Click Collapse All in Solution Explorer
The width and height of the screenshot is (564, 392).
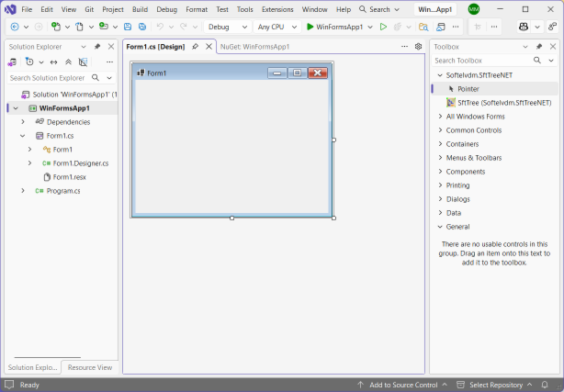(x=68, y=62)
